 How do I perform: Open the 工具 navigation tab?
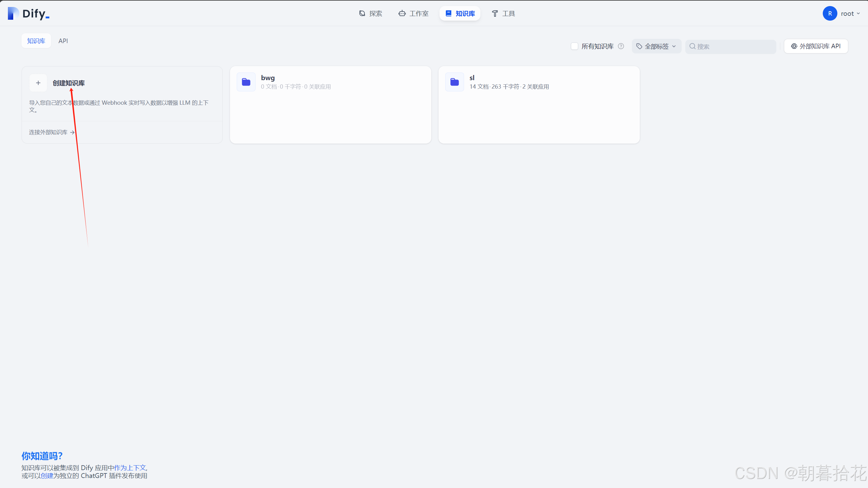[x=504, y=13]
